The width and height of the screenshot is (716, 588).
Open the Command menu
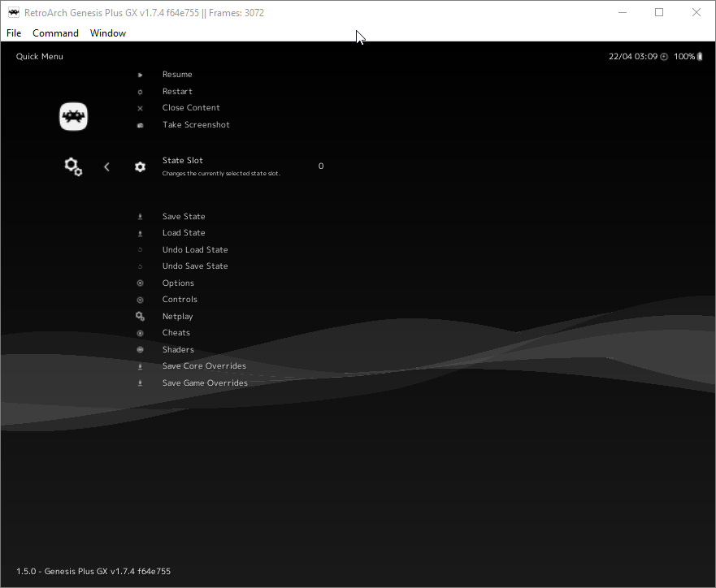click(56, 33)
